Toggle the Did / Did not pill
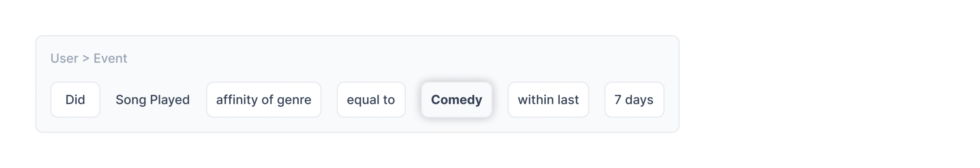The height and width of the screenshot is (168, 980). [x=75, y=100]
